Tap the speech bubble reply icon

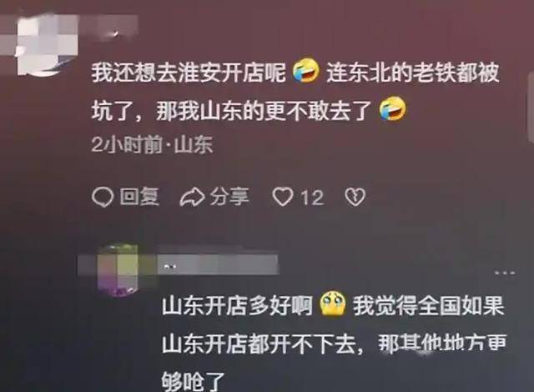click(102, 198)
